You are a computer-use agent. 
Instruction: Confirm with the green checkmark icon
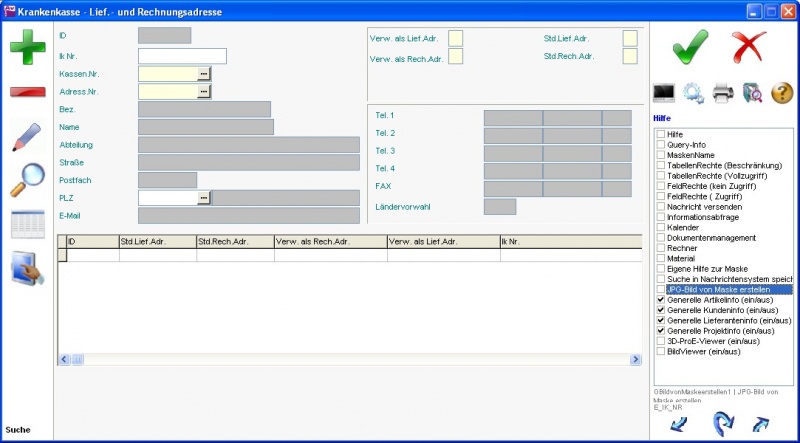(x=689, y=45)
